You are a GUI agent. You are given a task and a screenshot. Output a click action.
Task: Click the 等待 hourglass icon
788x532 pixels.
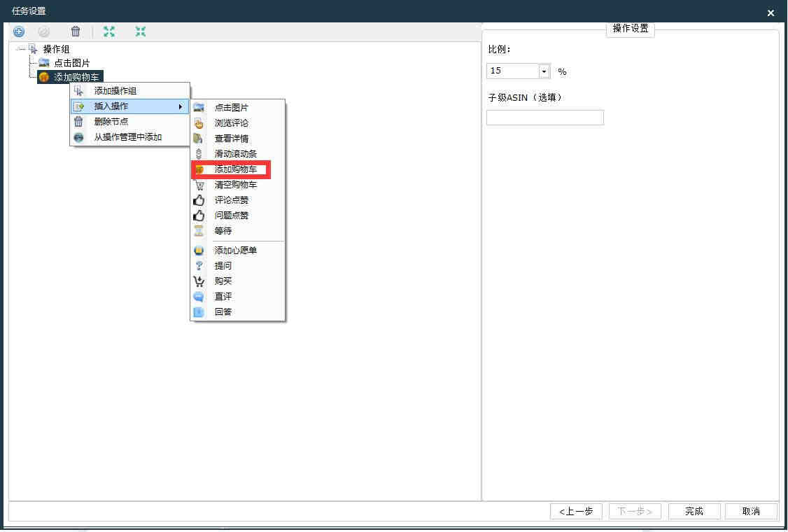199,231
